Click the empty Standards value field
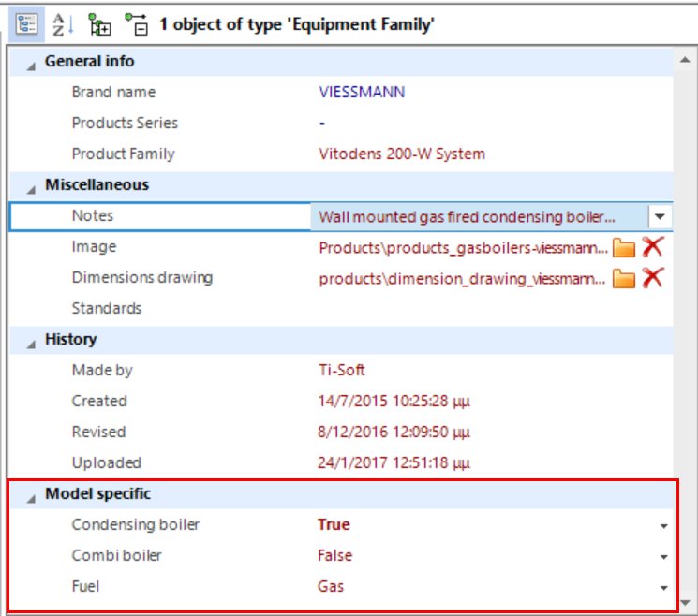Screen dimensions: 698x616 pyautogui.click(x=487, y=309)
